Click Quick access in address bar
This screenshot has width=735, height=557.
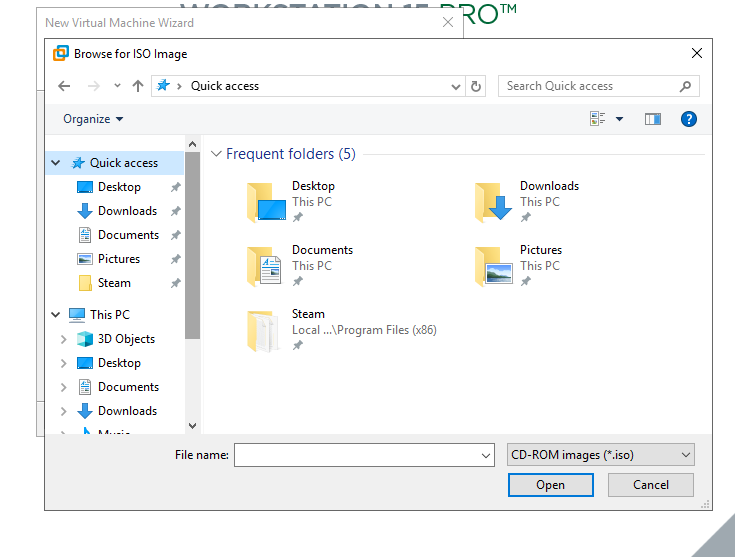click(225, 86)
